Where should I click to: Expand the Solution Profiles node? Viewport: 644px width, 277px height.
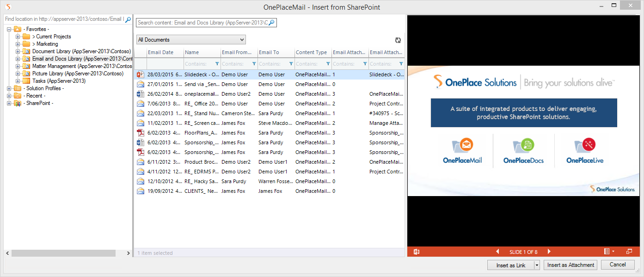[x=9, y=88]
